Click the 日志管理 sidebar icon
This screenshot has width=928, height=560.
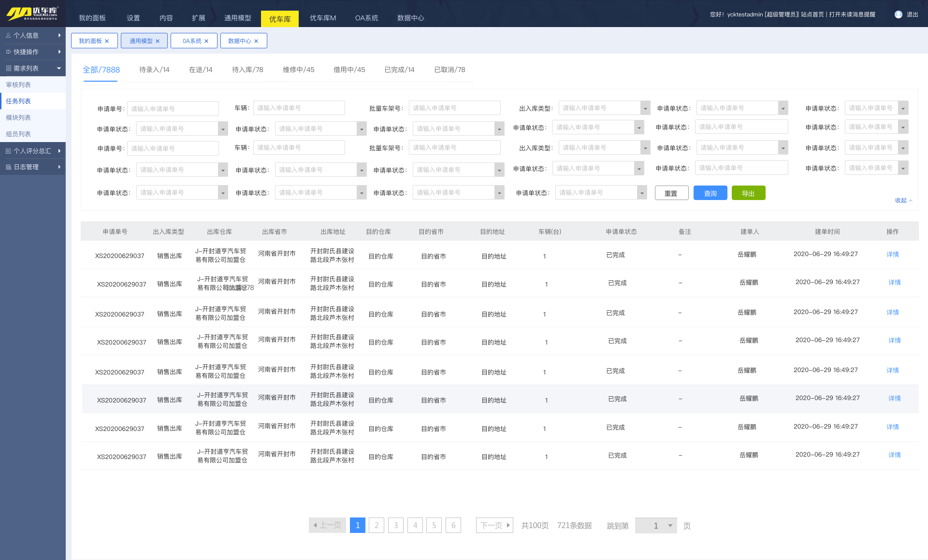pyautogui.click(x=8, y=167)
